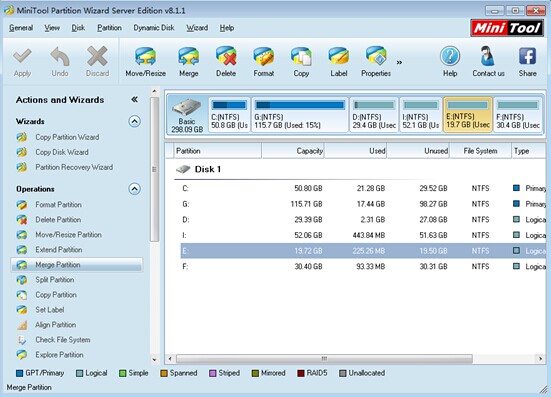Sort by the Used column header
Image resolution: width=551 pixels, height=397 pixels.
pyautogui.click(x=355, y=151)
